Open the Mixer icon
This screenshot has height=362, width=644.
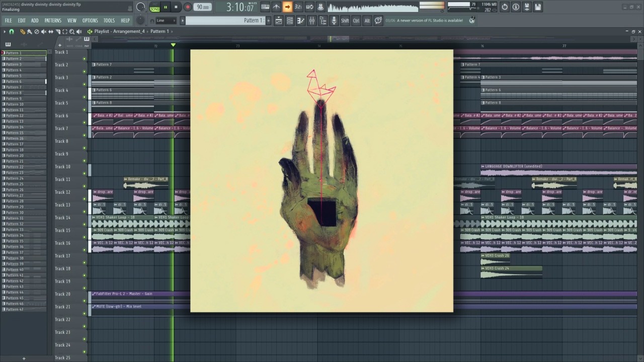(x=312, y=21)
